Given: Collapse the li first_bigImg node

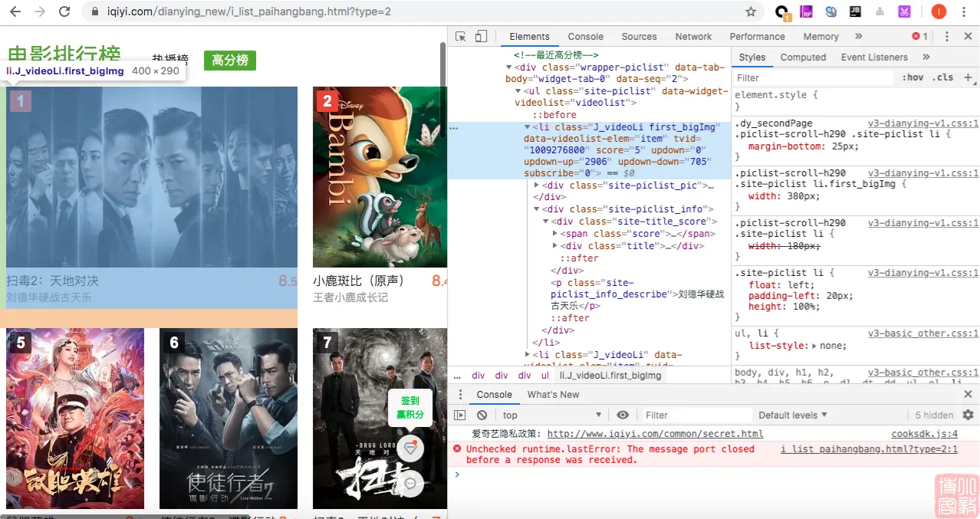Looking at the screenshot, I should click(527, 127).
